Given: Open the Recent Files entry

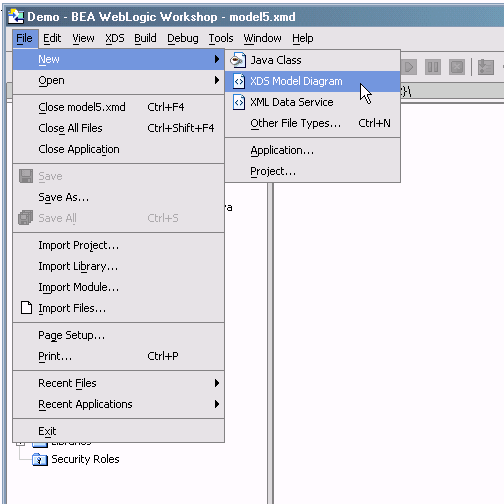Looking at the screenshot, I should (119, 383).
